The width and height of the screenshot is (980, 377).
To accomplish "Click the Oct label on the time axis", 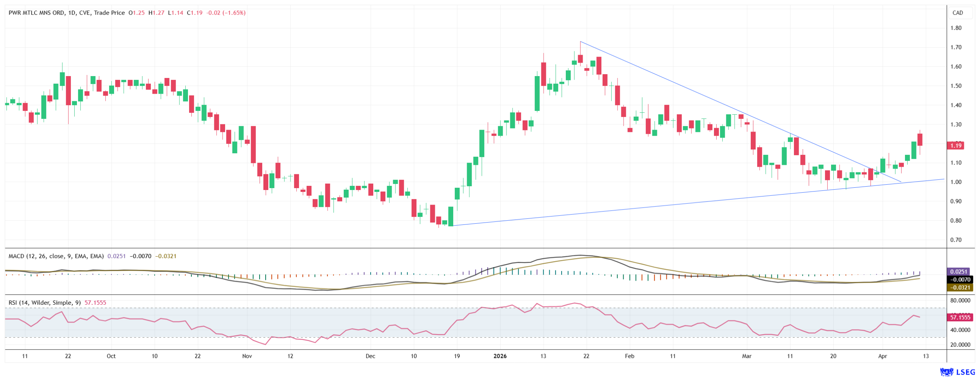I will click(111, 356).
